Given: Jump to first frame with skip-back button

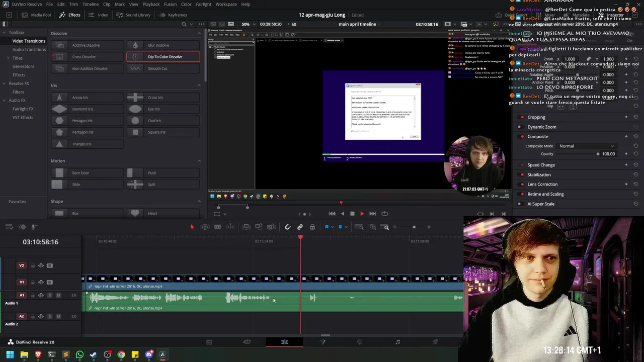Looking at the screenshot, I should click(332, 214).
